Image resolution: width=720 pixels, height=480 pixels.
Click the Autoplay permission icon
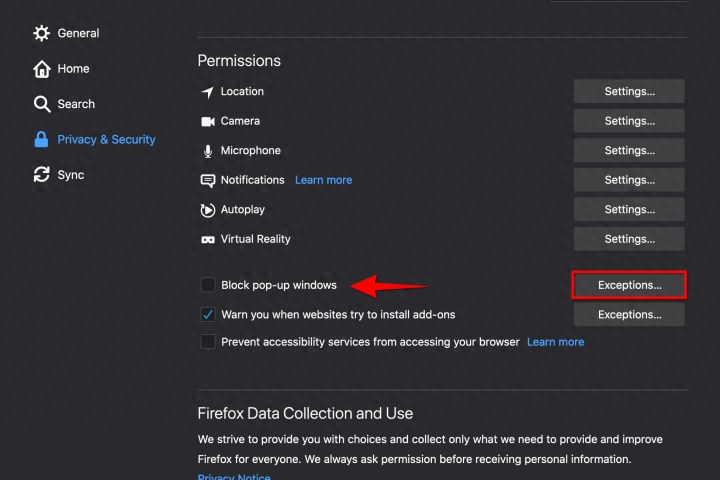click(x=208, y=210)
